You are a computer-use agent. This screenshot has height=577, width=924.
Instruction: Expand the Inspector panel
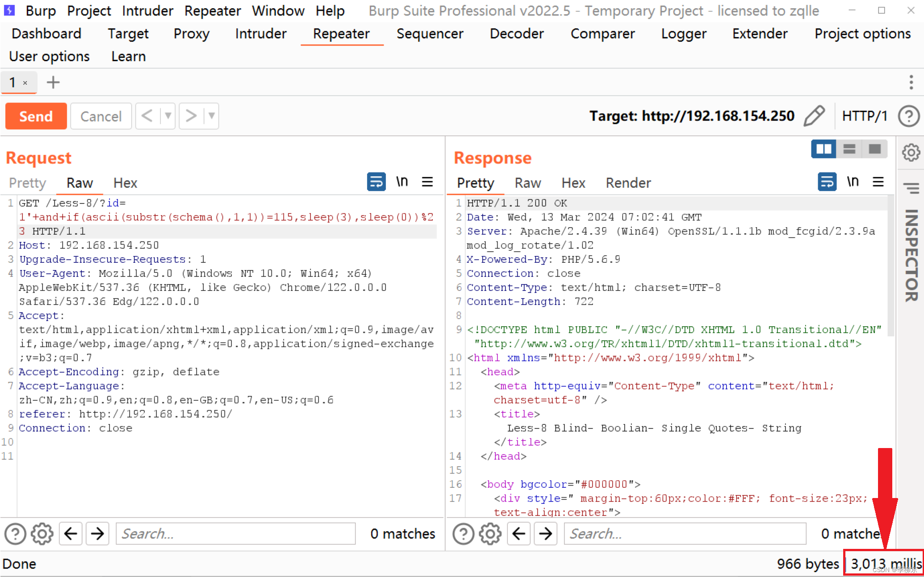(x=911, y=256)
